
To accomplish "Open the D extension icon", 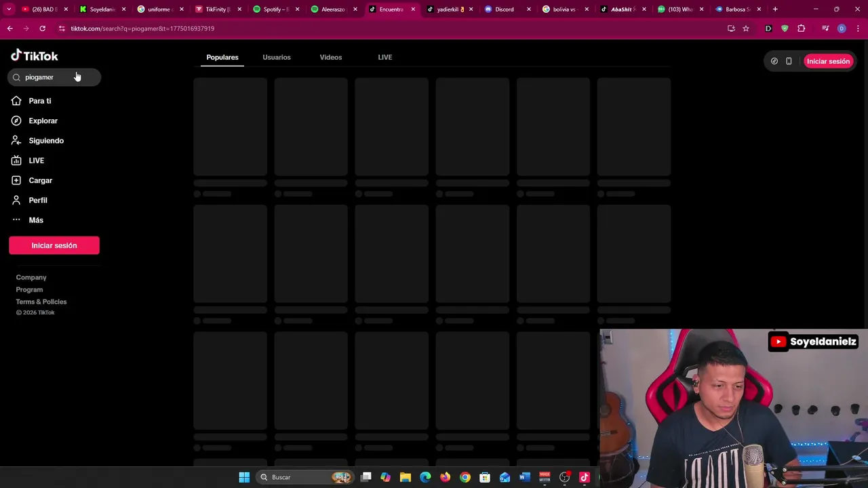I will [x=768, y=28].
